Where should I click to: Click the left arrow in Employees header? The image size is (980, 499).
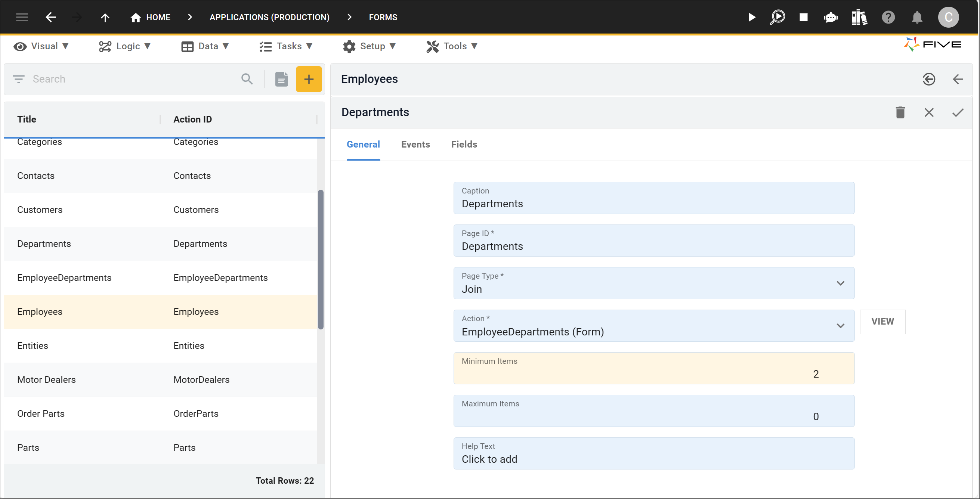click(958, 79)
